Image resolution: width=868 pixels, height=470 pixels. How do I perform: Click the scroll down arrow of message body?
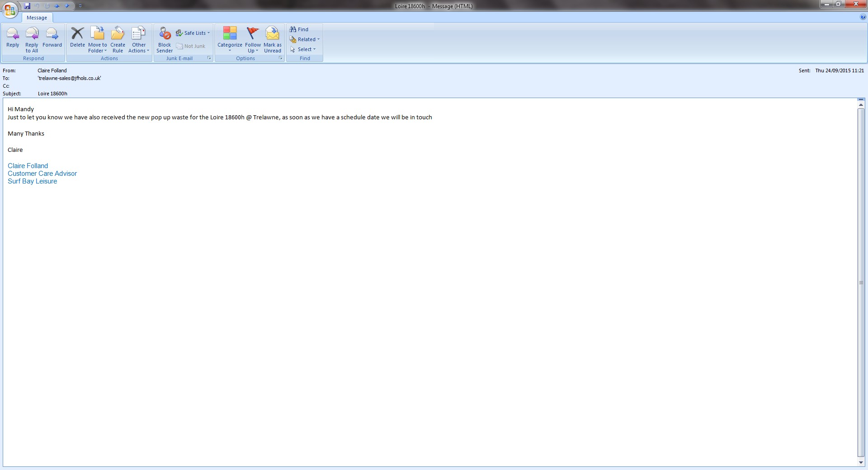(x=861, y=462)
